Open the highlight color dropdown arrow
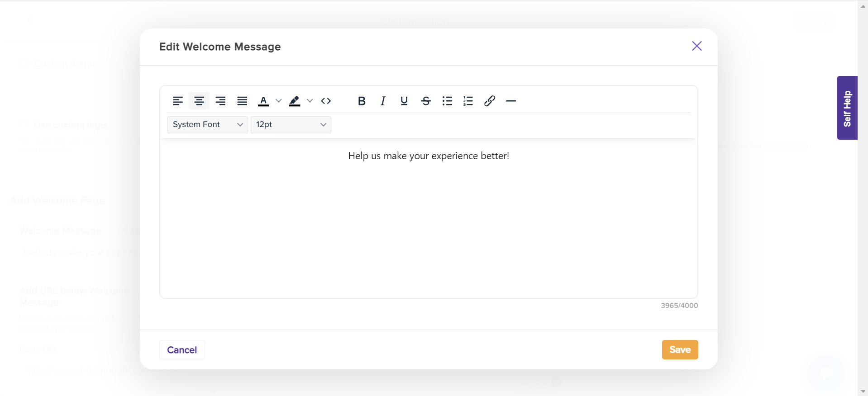 click(310, 101)
